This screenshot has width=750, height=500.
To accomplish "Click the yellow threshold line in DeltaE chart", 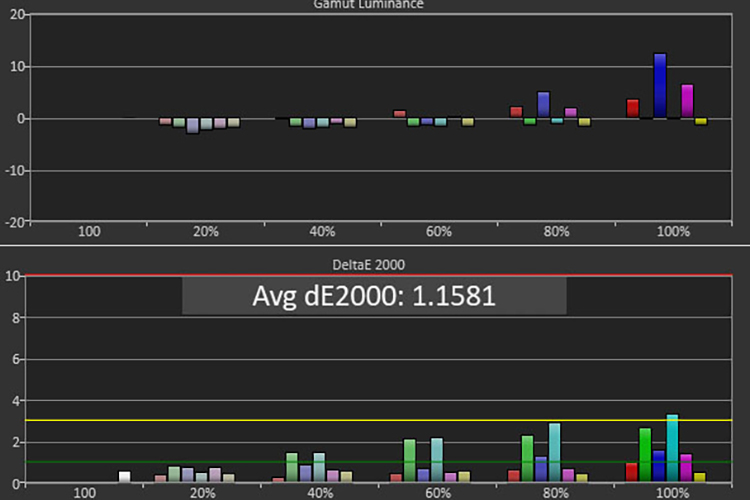I will click(x=300, y=420).
